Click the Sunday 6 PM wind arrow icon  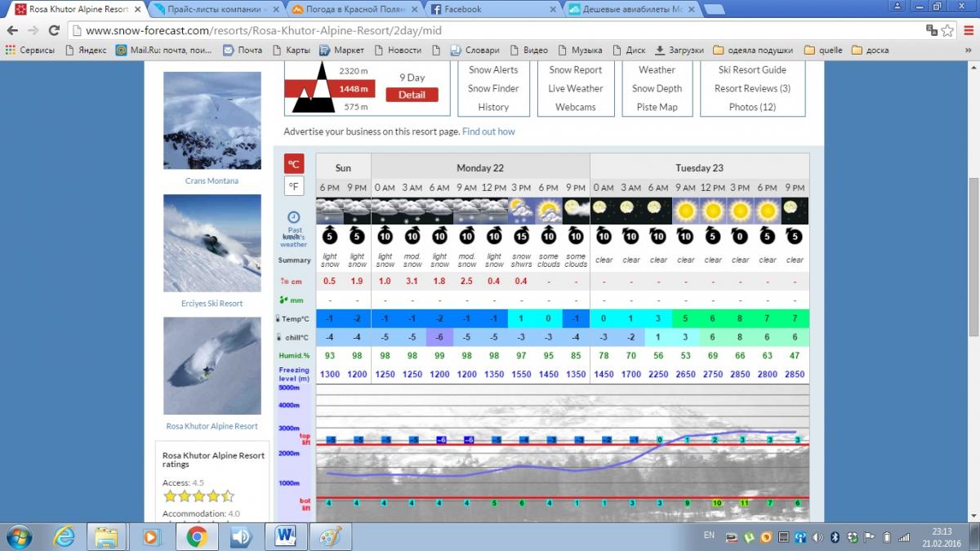pyautogui.click(x=330, y=236)
